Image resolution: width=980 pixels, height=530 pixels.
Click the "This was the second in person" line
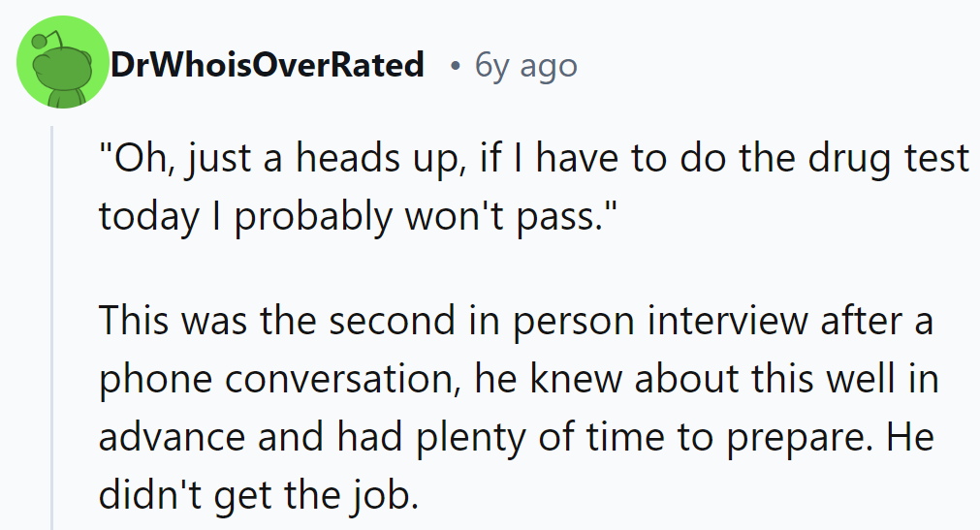(x=516, y=321)
